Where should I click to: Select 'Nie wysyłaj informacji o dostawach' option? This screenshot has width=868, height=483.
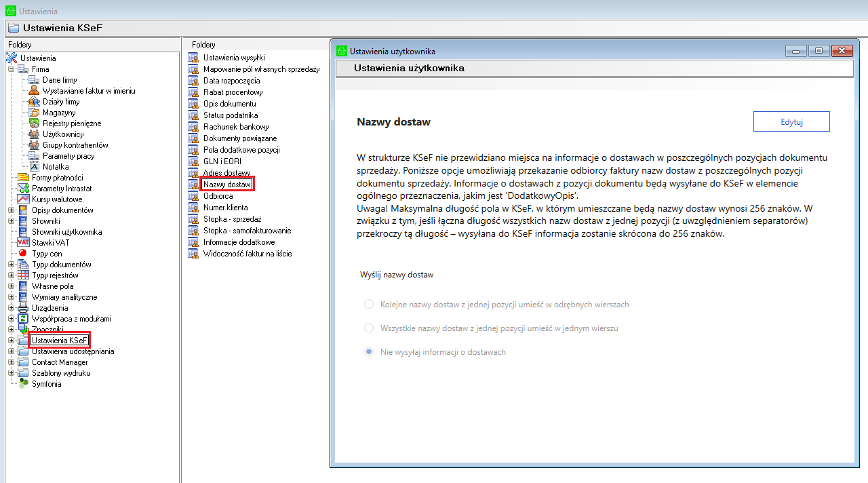369,352
